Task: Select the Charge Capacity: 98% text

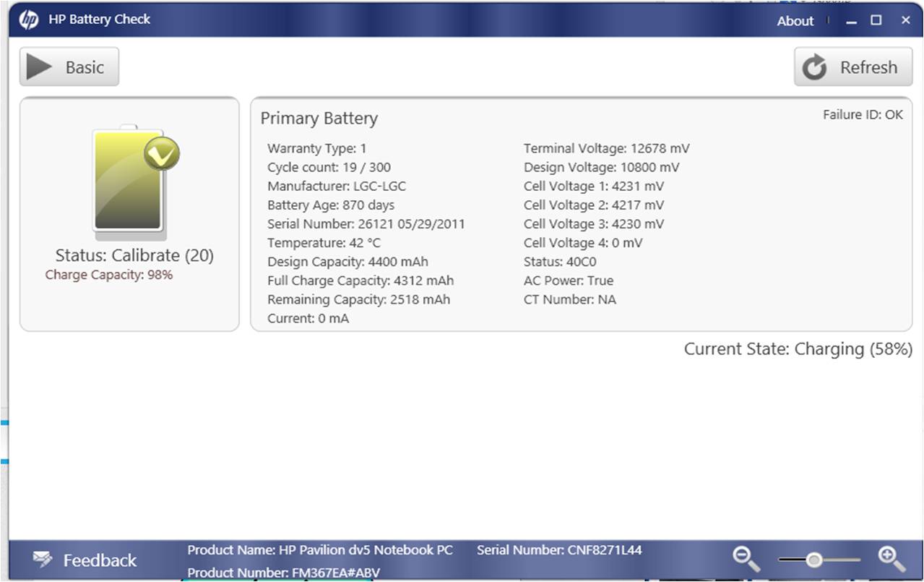Action: click(x=108, y=275)
